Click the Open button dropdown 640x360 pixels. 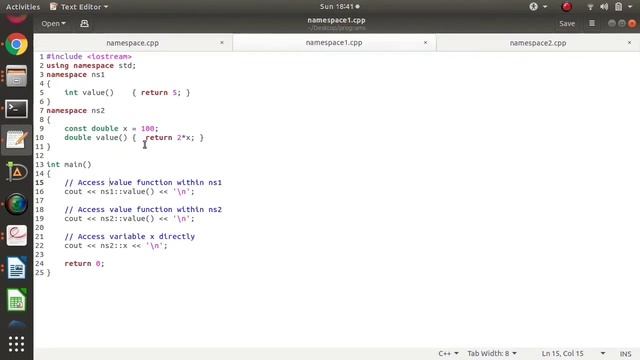coord(53,24)
